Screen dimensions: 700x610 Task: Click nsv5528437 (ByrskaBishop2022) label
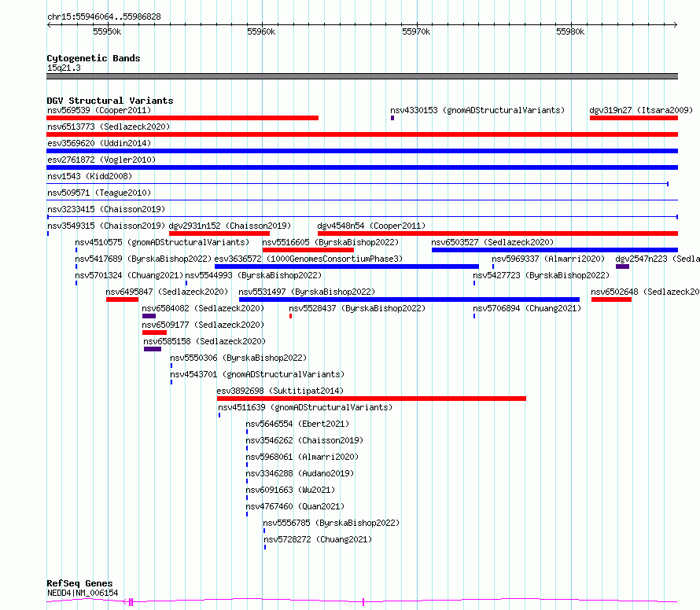357,308
